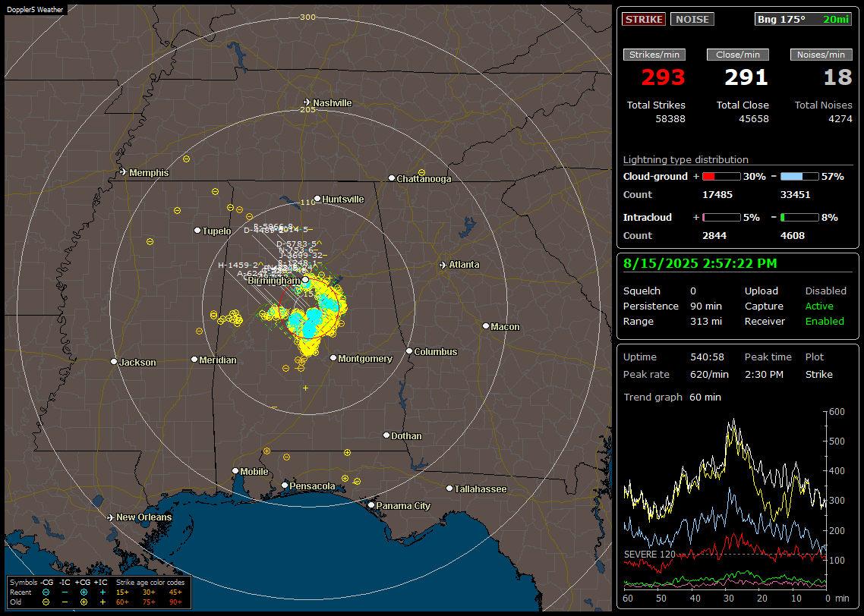864x616 pixels.
Task: Click the Old -CG yellow legend symbol
Action: tap(46, 602)
